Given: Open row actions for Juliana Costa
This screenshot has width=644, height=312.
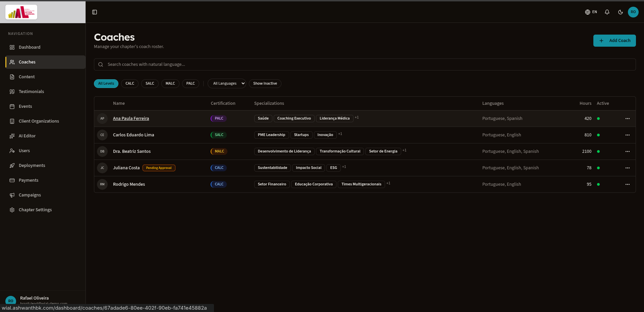Looking at the screenshot, I should [x=628, y=168].
